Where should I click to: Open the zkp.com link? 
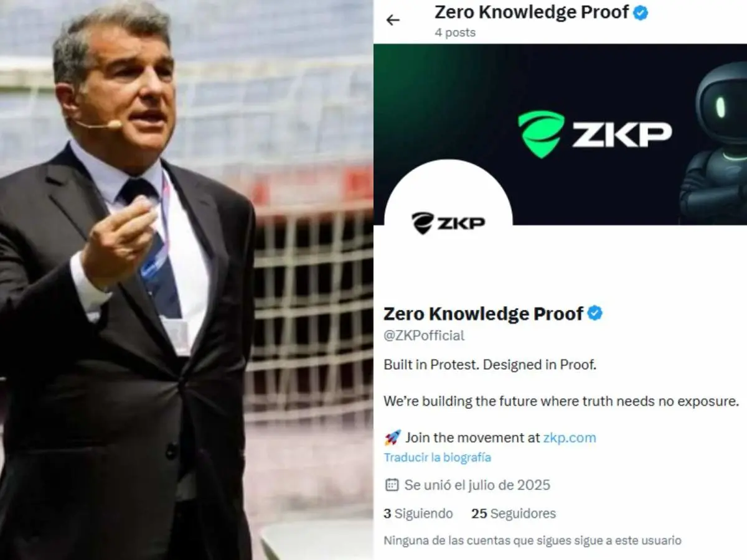click(569, 437)
